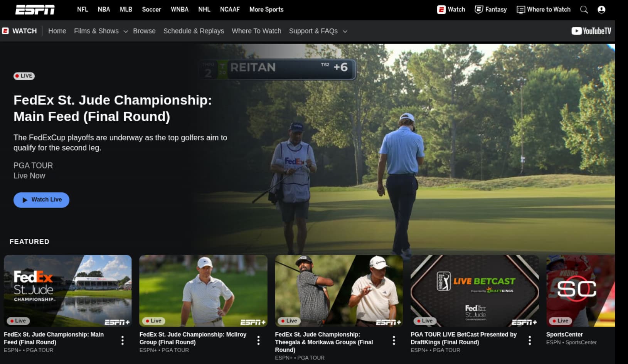The height and width of the screenshot is (364, 628).
Task: Open the MLB menu
Action: [126, 10]
